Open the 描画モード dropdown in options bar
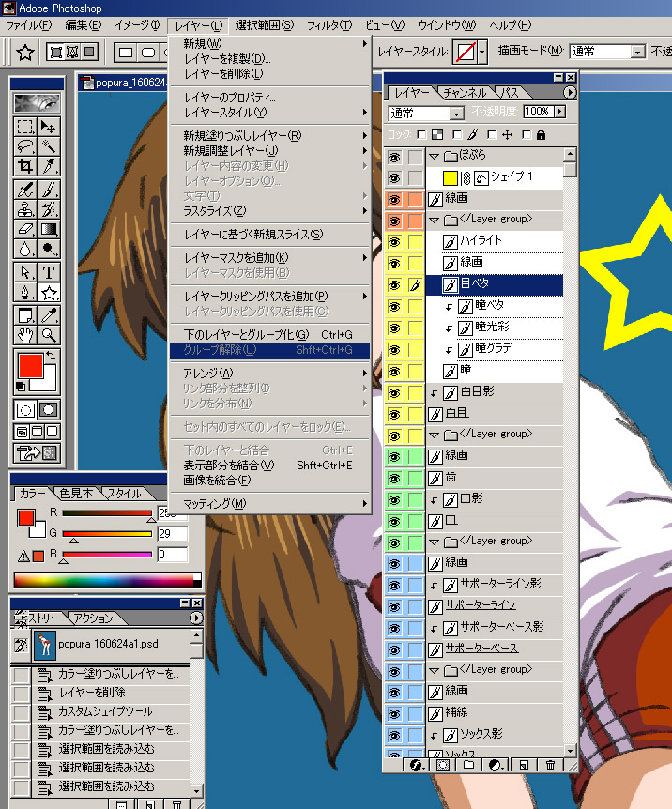This screenshot has width=672, height=809. click(x=638, y=52)
